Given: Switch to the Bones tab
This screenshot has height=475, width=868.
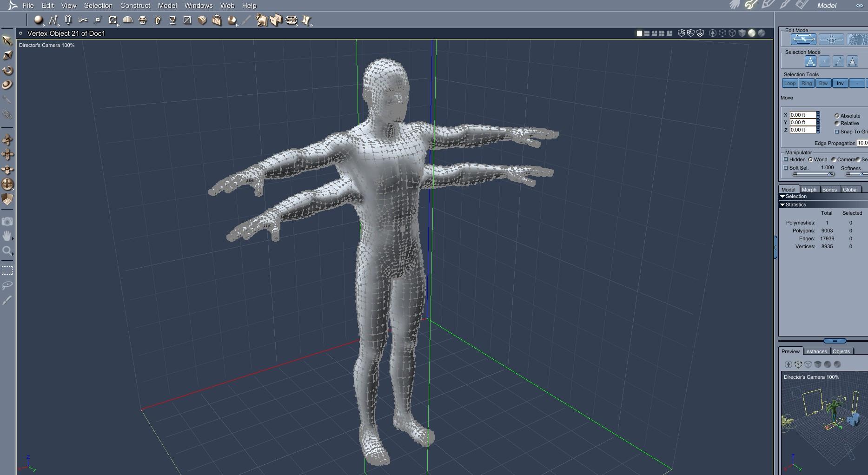Looking at the screenshot, I should (x=829, y=190).
